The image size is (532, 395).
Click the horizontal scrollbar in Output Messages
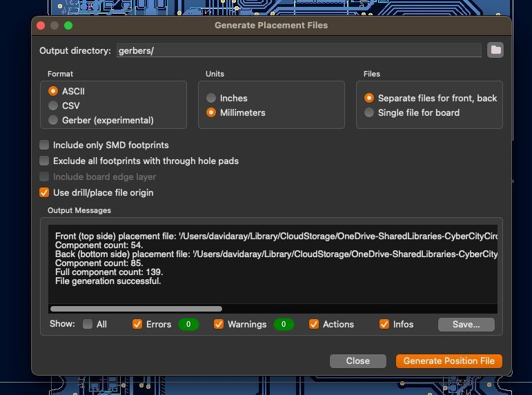(136, 309)
